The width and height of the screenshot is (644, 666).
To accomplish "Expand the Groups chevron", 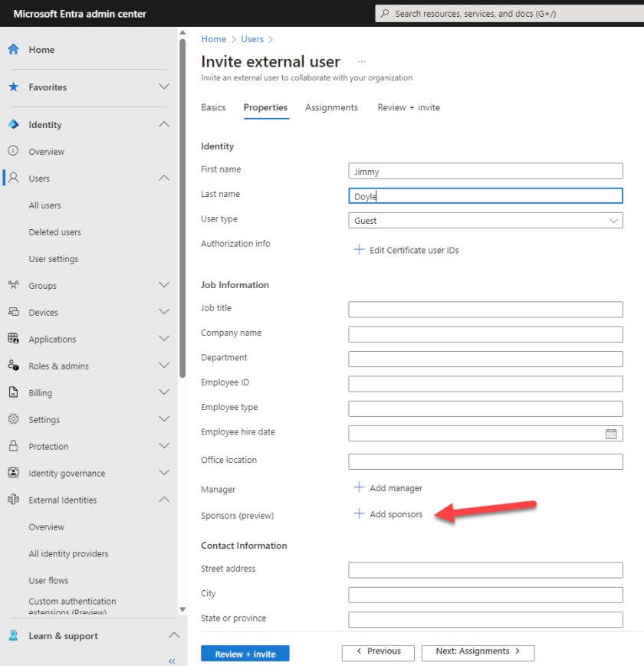I will pyautogui.click(x=164, y=284).
